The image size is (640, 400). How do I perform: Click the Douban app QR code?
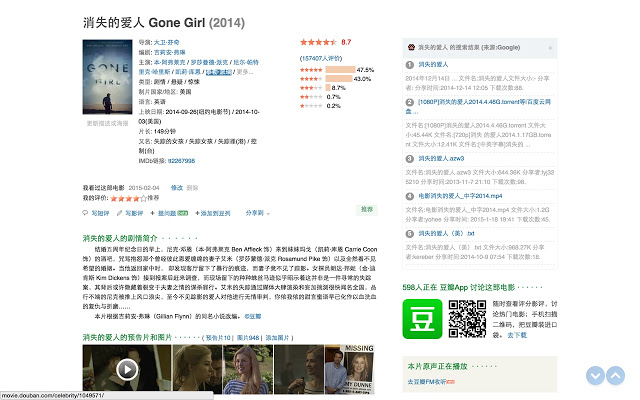point(467,319)
